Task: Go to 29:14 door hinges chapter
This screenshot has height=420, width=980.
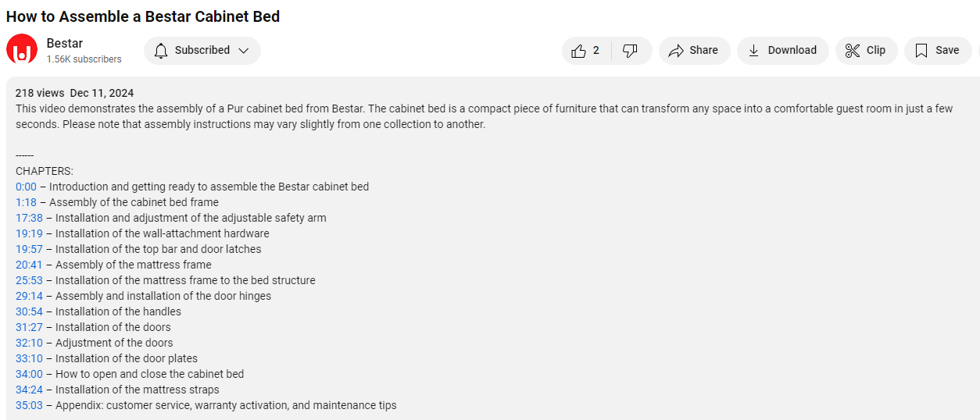Action: click(29, 296)
